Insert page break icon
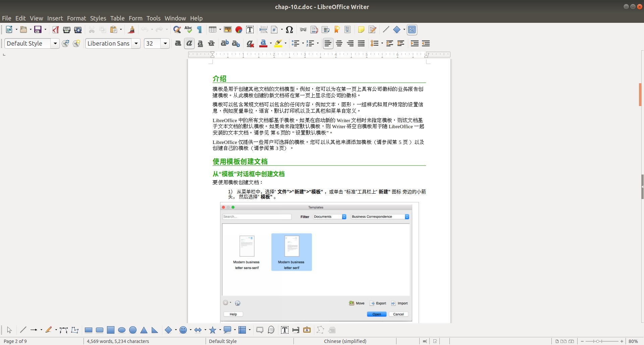Viewport: 644px width, 345px height. [264, 30]
